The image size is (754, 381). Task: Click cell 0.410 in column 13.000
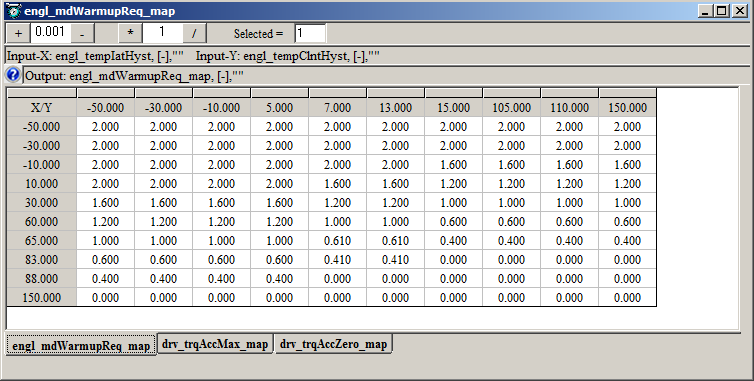pos(396,259)
